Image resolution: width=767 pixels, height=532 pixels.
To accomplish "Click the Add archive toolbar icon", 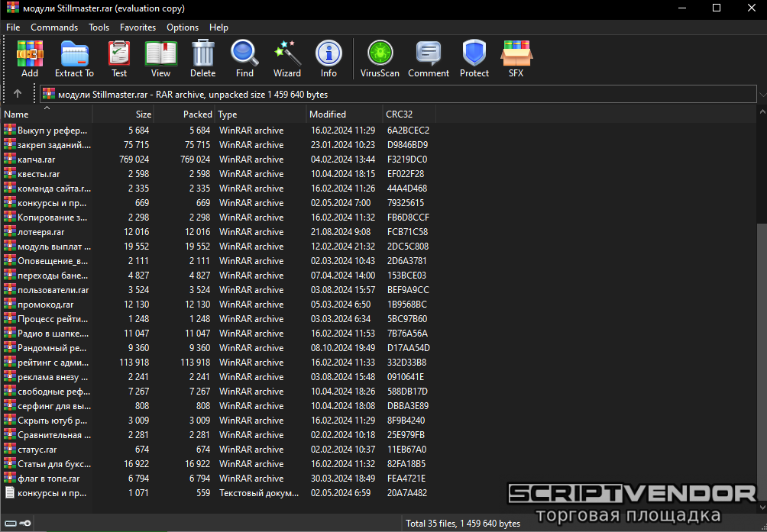I will (x=30, y=59).
